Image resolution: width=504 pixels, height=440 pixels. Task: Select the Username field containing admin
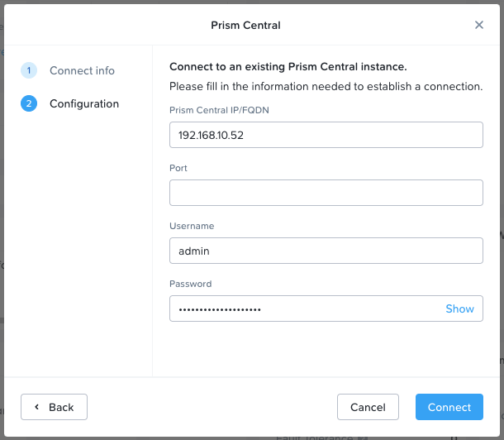point(326,251)
